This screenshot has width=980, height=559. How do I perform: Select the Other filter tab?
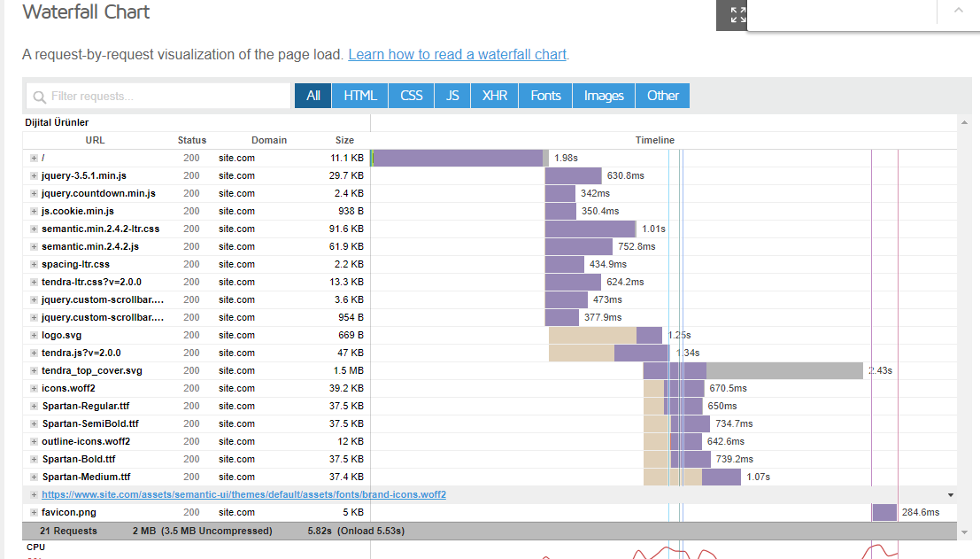662,96
